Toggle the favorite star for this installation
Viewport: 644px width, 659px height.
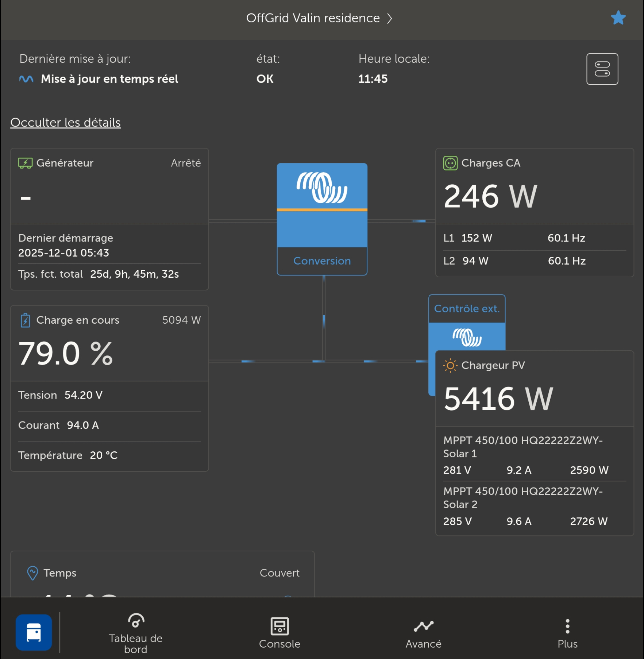(x=618, y=18)
